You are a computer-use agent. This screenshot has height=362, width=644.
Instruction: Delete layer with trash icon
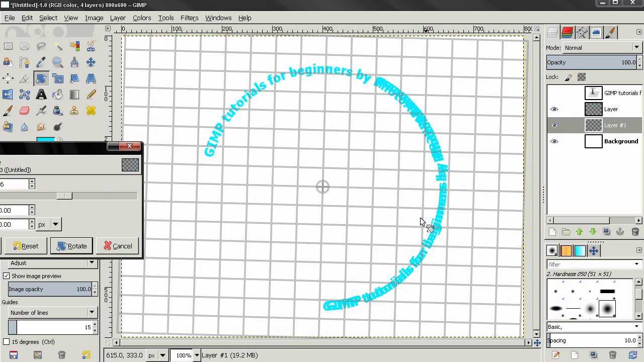[635, 232]
